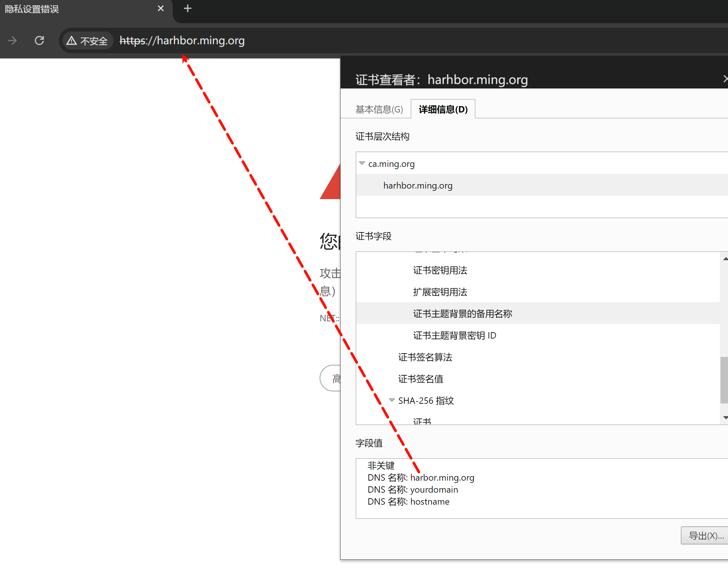Click the address bar URL
728x571 pixels.
182,40
